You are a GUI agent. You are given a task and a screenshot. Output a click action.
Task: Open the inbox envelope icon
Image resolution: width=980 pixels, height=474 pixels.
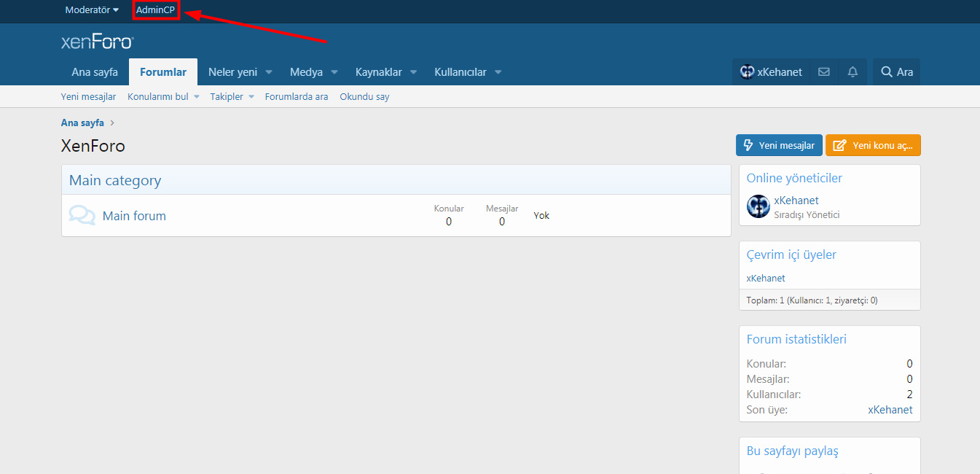(823, 72)
